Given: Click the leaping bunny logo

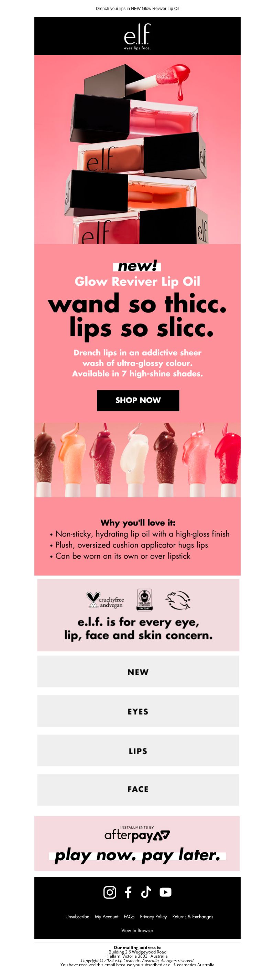Looking at the screenshot, I should (x=178, y=600).
